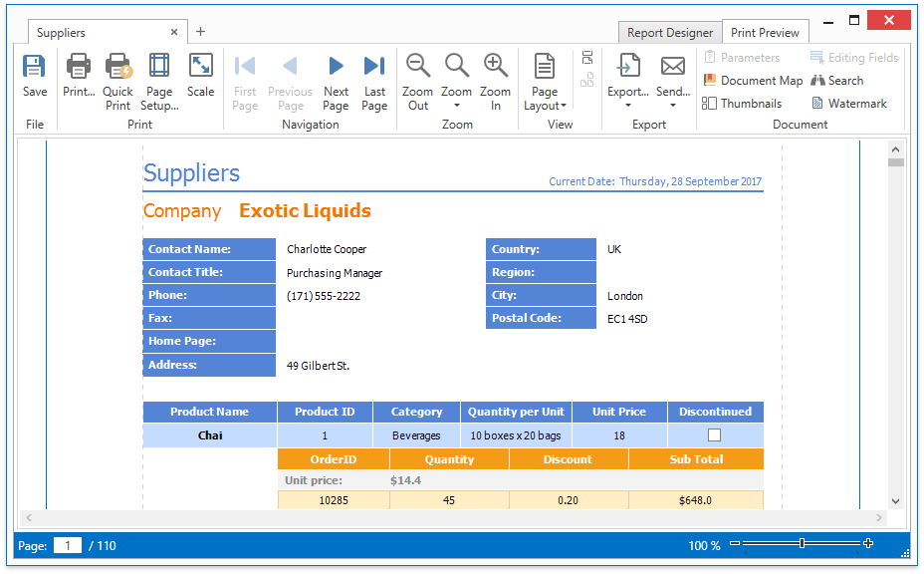Click the zoom slider handle in status bar
The width and height of the screenshot is (924, 574).
coord(802,544)
